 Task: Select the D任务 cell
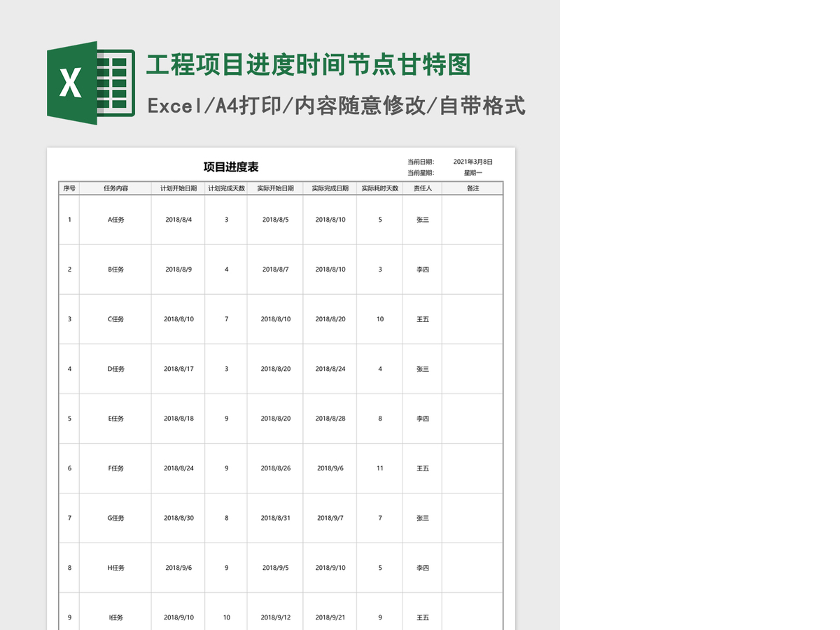click(x=115, y=369)
